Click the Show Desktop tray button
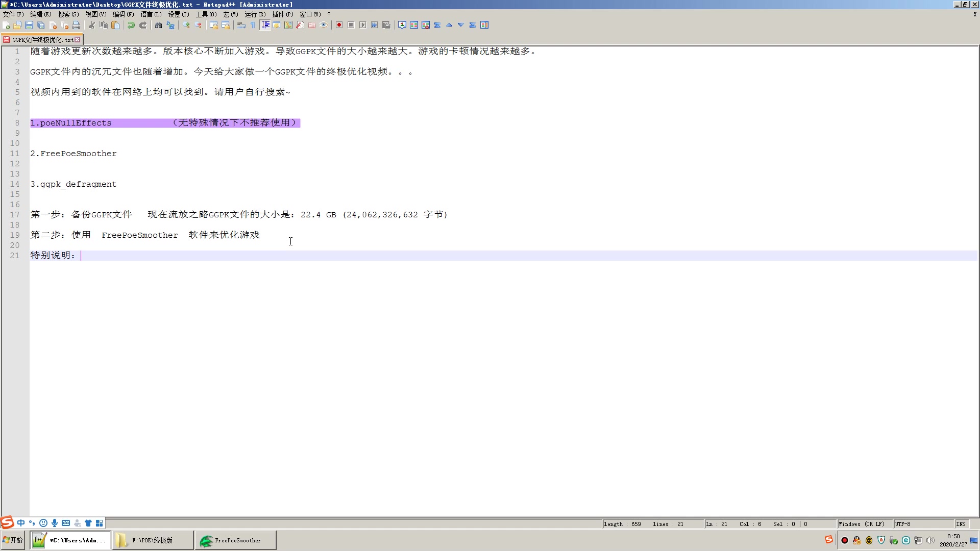 pyautogui.click(x=974, y=540)
